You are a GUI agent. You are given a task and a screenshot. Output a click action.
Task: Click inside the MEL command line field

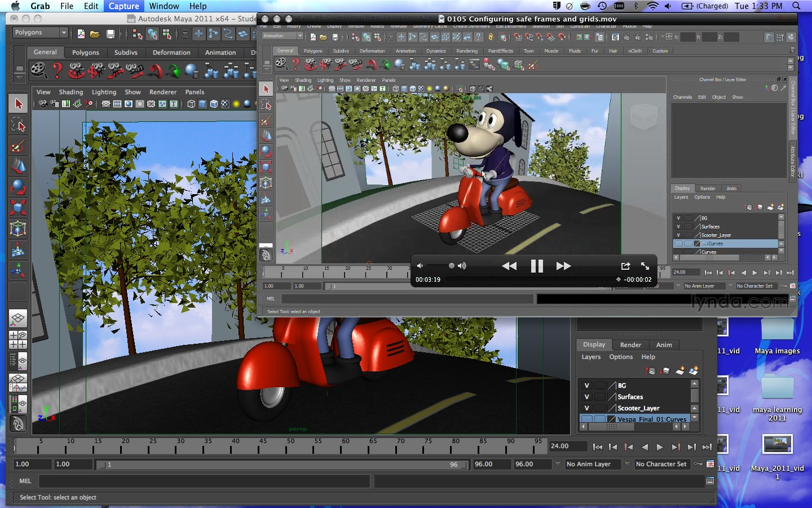click(203, 481)
